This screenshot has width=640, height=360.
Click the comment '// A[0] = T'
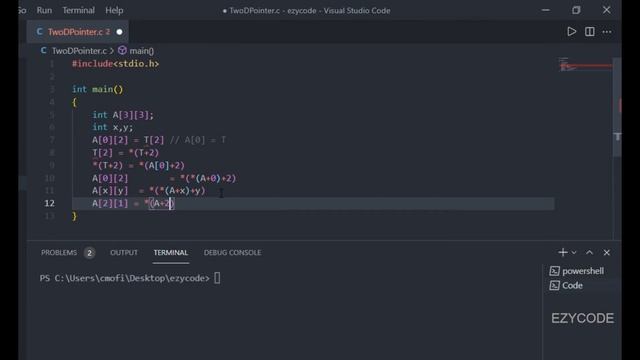[x=198, y=140]
